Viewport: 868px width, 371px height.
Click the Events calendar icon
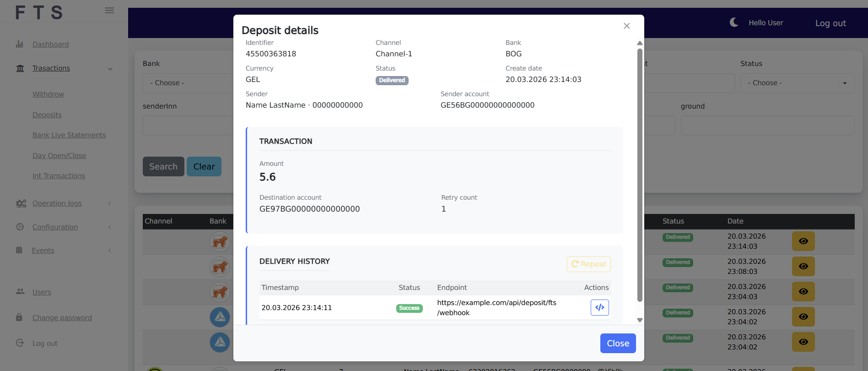click(x=19, y=250)
